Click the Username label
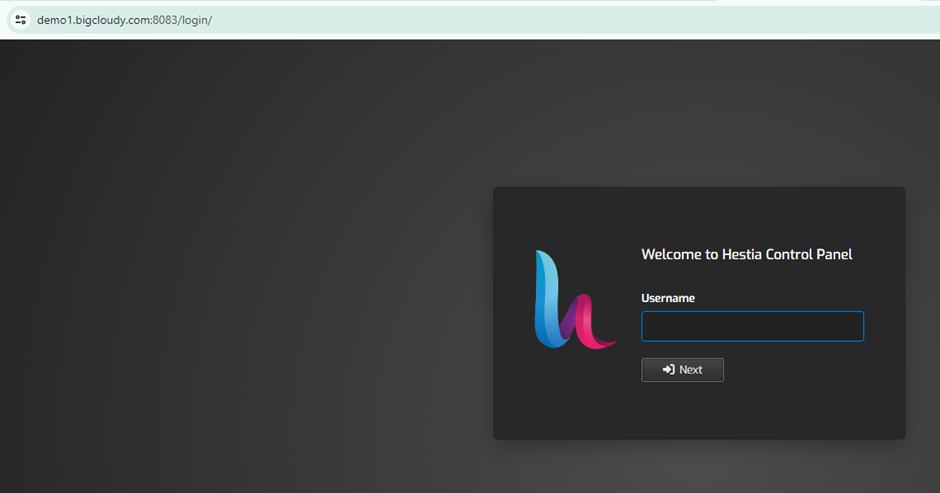Viewport: 940px width, 493px height. pos(668,298)
